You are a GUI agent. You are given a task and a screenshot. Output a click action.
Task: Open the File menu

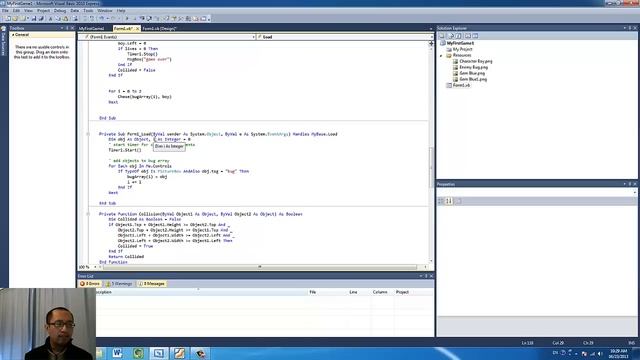point(5,11)
